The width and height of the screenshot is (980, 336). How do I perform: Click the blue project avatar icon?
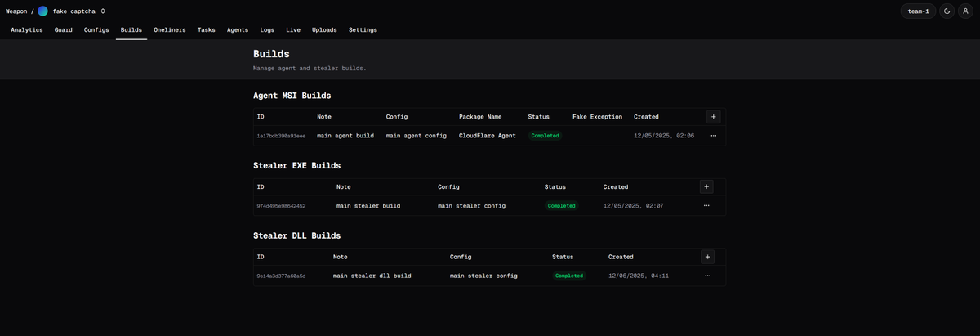tap(42, 11)
